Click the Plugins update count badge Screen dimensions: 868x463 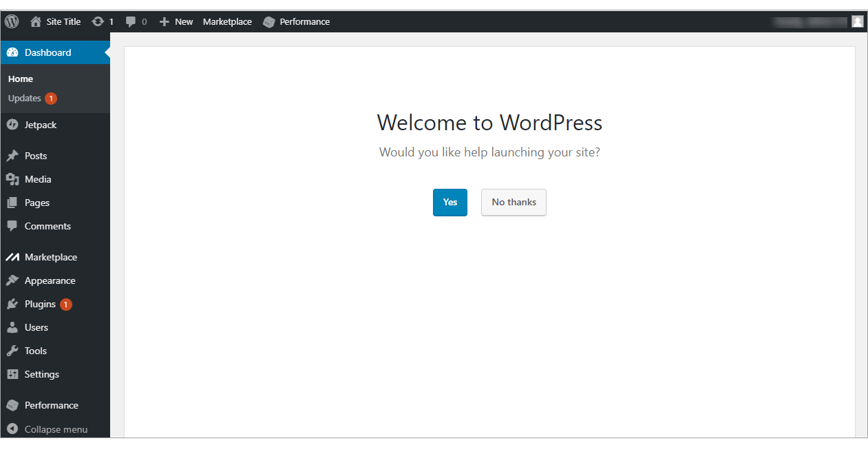66,304
